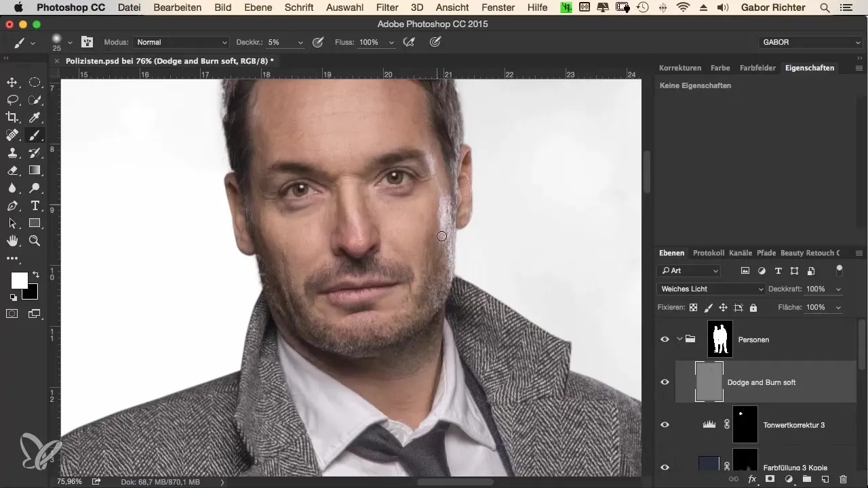Image resolution: width=868 pixels, height=488 pixels.
Task: Open the GABOR workspace dropdown
Action: click(x=810, y=42)
